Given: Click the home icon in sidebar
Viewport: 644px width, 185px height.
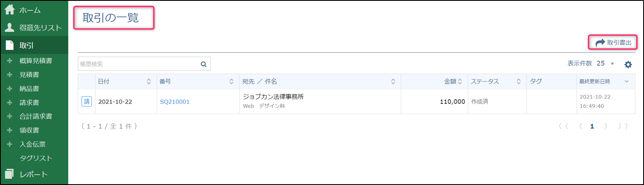Looking at the screenshot, I should pos(10,10).
